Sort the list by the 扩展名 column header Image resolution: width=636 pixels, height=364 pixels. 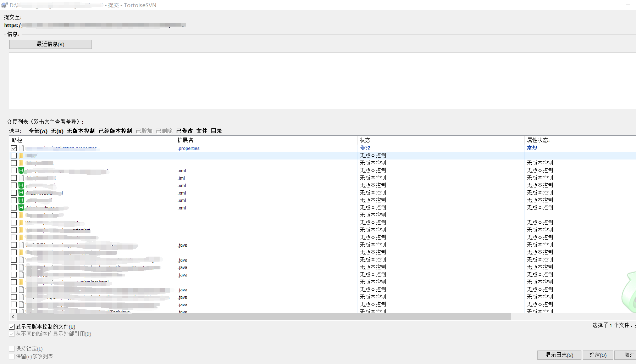[x=266, y=140]
